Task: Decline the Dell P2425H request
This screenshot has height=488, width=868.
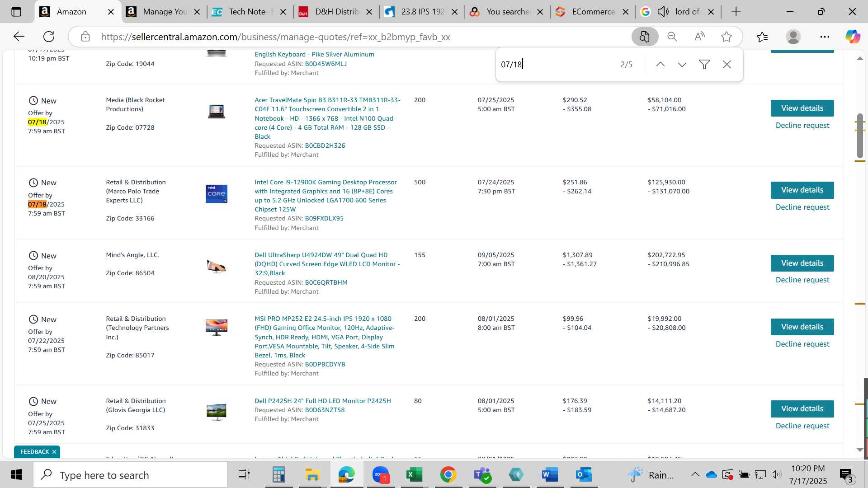Action: point(802,426)
